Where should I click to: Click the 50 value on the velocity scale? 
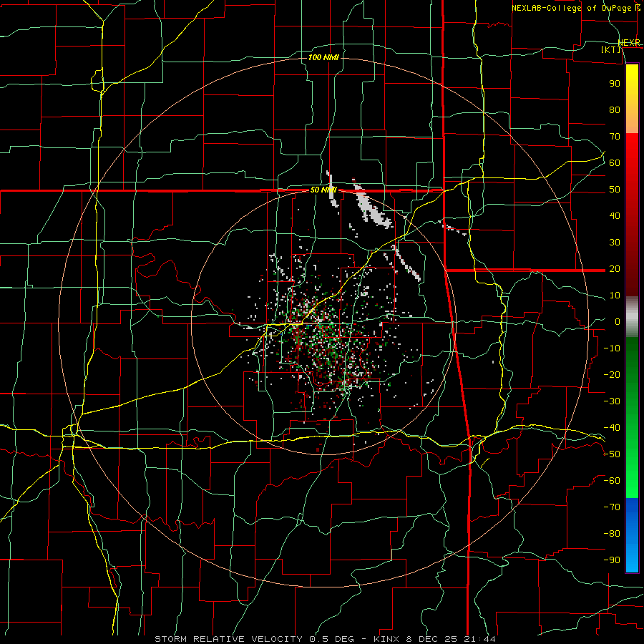tap(615, 190)
